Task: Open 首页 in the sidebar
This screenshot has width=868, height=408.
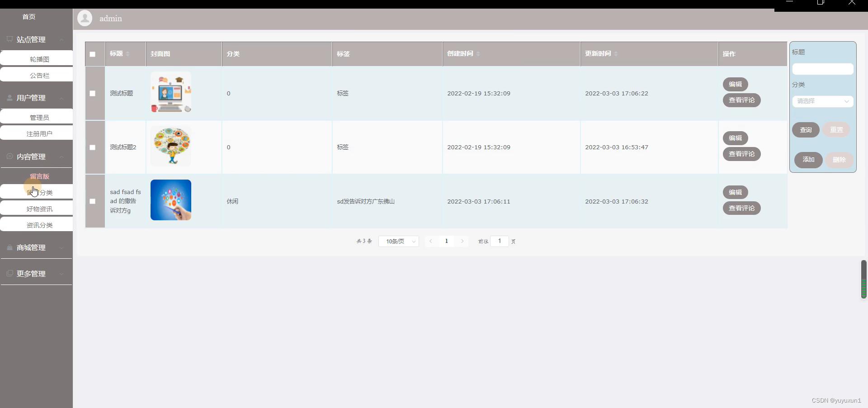Action: coord(29,17)
